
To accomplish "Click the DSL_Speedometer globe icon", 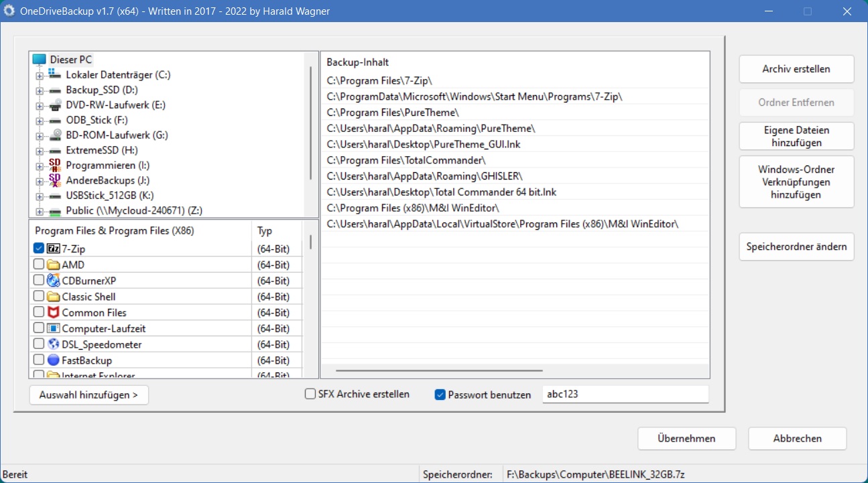I will click(54, 344).
